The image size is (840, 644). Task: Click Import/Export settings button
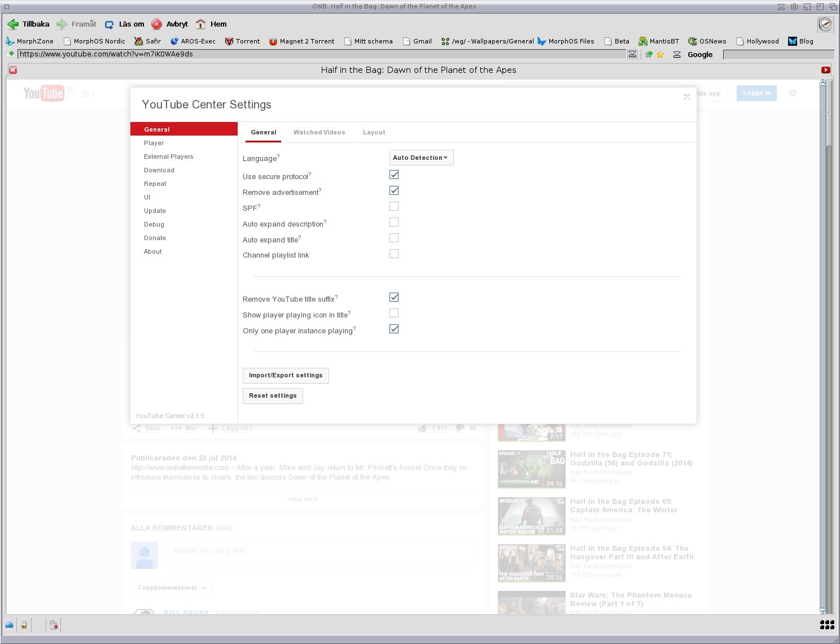[x=286, y=375]
